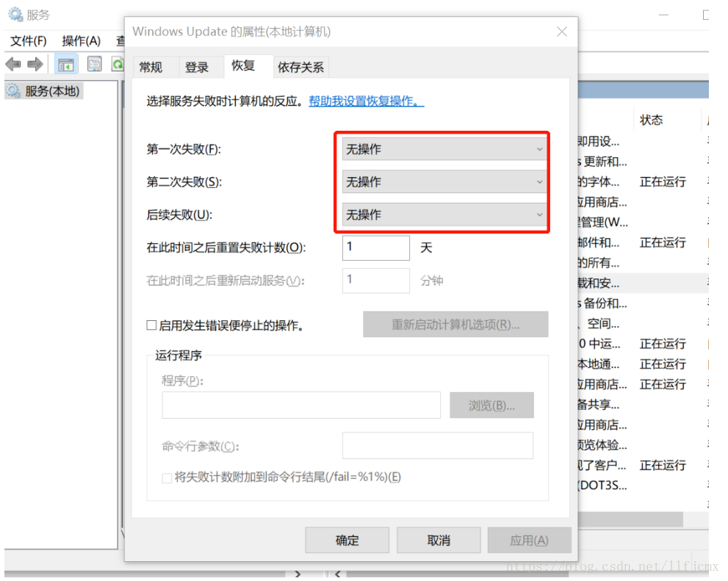
Task: Open the 操作(A) menu
Action: (x=81, y=40)
